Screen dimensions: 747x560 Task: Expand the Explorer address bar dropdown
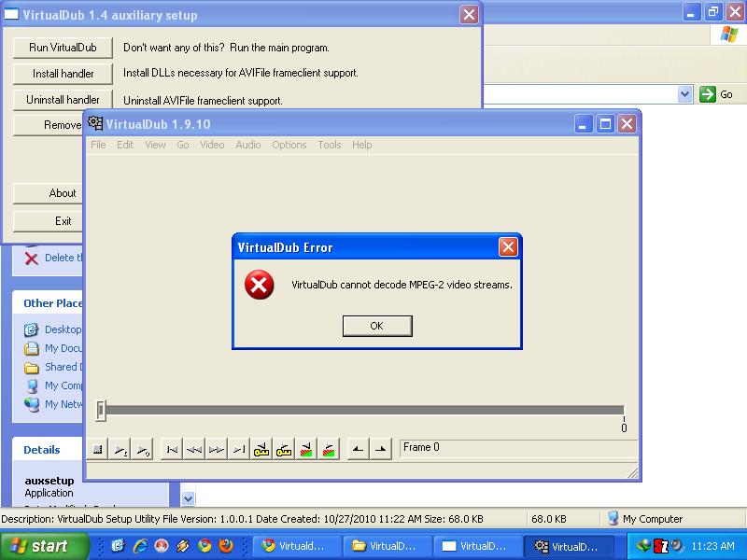(684, 94)
